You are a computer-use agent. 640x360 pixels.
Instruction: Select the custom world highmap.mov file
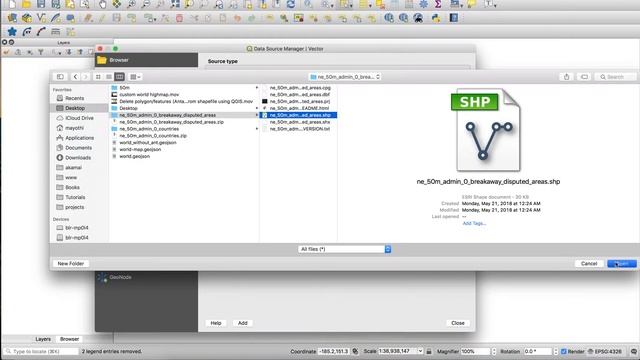pyautogui.click(x=149, y=94)
